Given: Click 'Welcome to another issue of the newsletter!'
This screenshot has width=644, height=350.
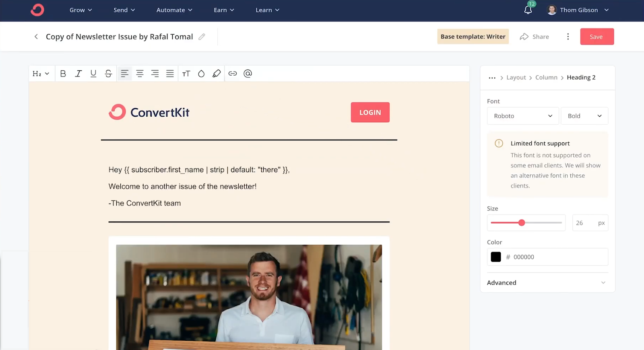Looking at the screenshot, I should point(182,186).
